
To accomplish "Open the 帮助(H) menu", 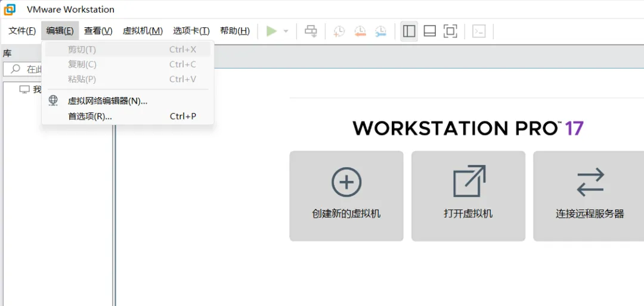I will pyautogui.click(x=234, y=31).
